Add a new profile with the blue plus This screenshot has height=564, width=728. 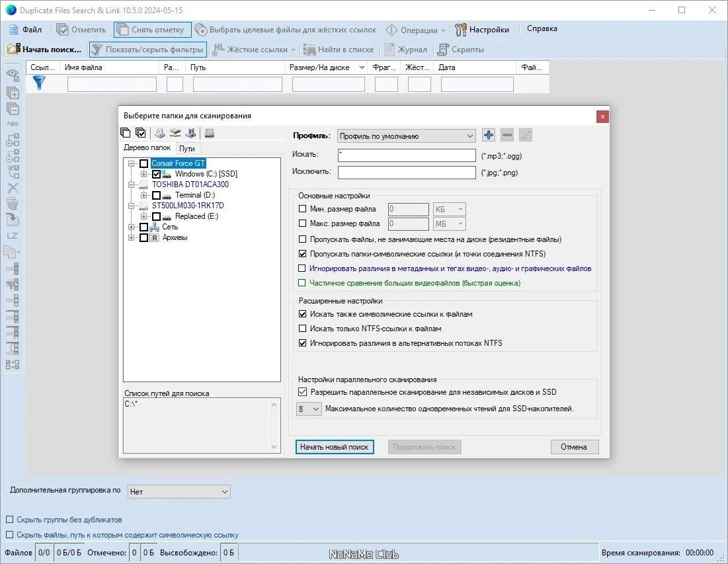(489, 136)
